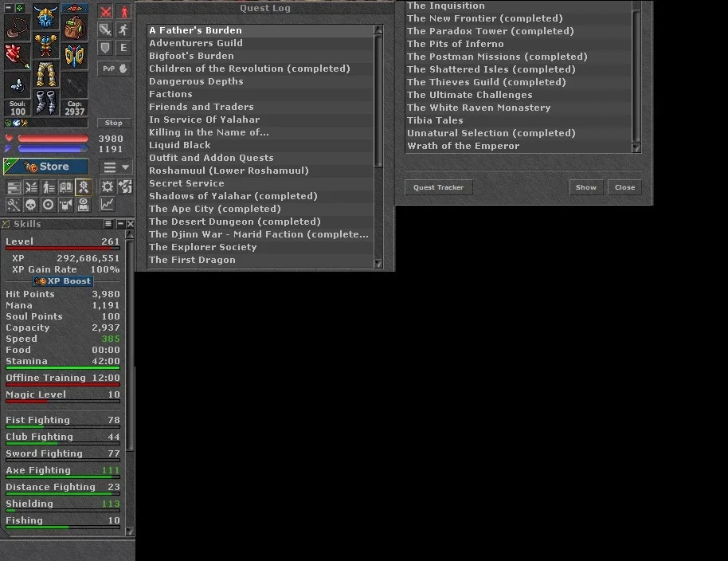Open the Quest Log book icon
The image size is (728, 561).
pos(65,187)
